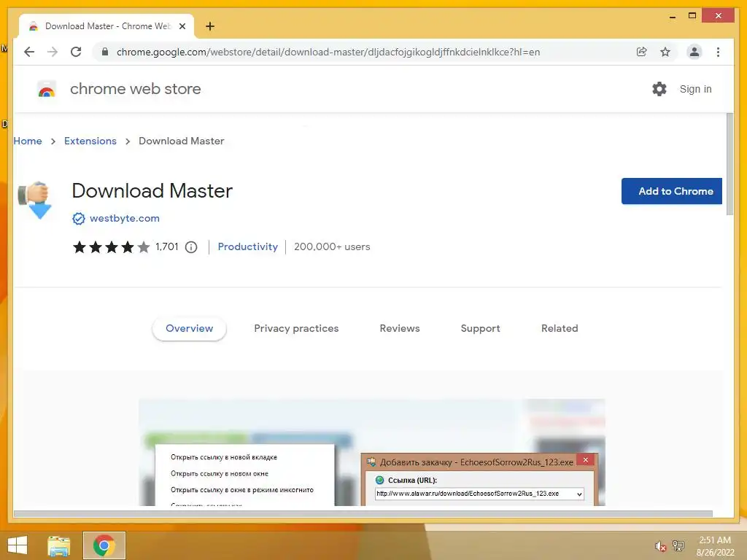Click the address bar URL field
The image size is (747, 560).
coord(328,52)
